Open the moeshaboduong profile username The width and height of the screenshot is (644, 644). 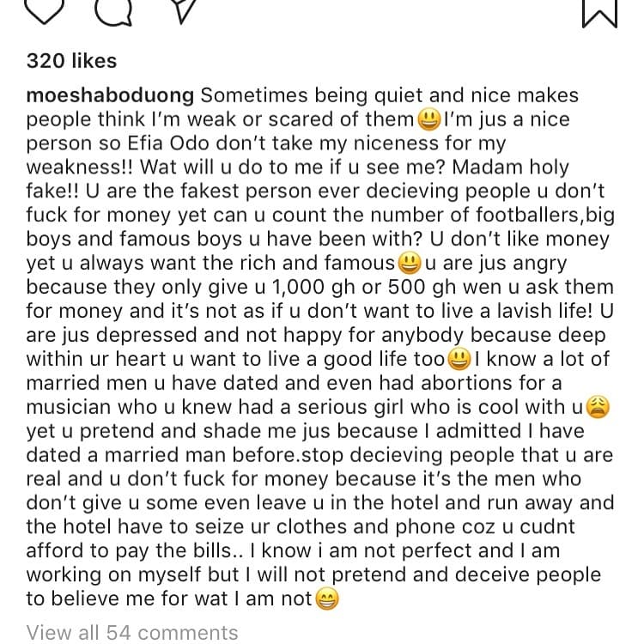110,95
